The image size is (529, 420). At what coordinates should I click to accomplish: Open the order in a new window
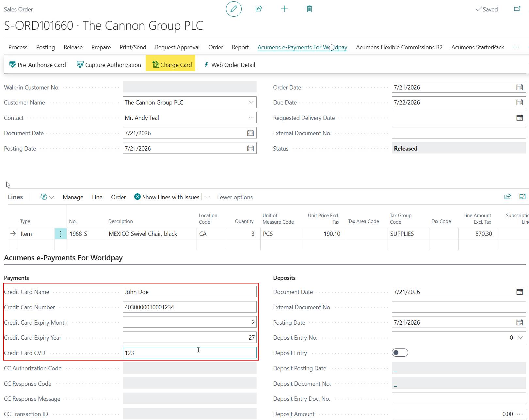pyautogui.click(x=517, y=9)
